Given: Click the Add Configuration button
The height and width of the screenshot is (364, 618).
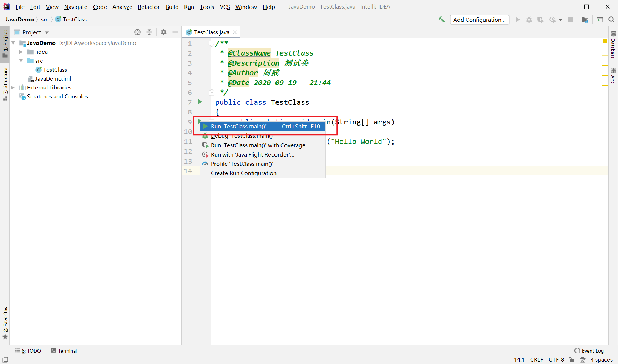Looking at the screenshot, I should (480, 20).
